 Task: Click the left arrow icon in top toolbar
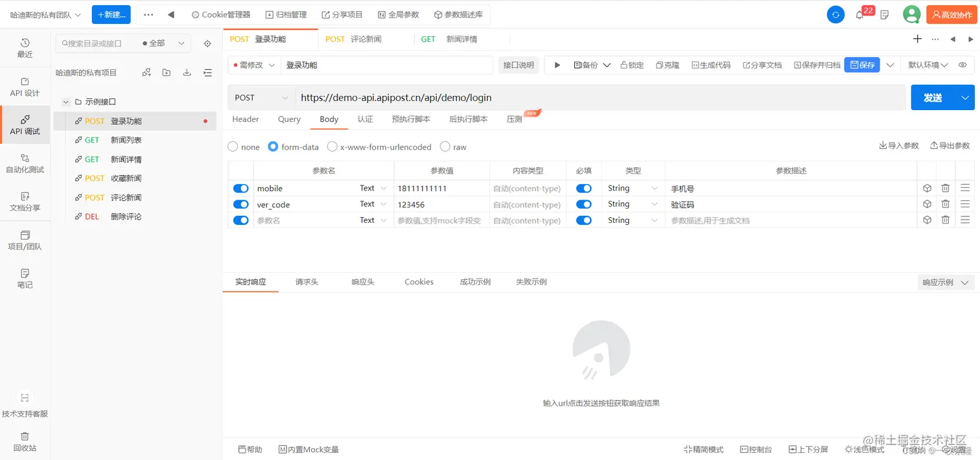[170, 14]
